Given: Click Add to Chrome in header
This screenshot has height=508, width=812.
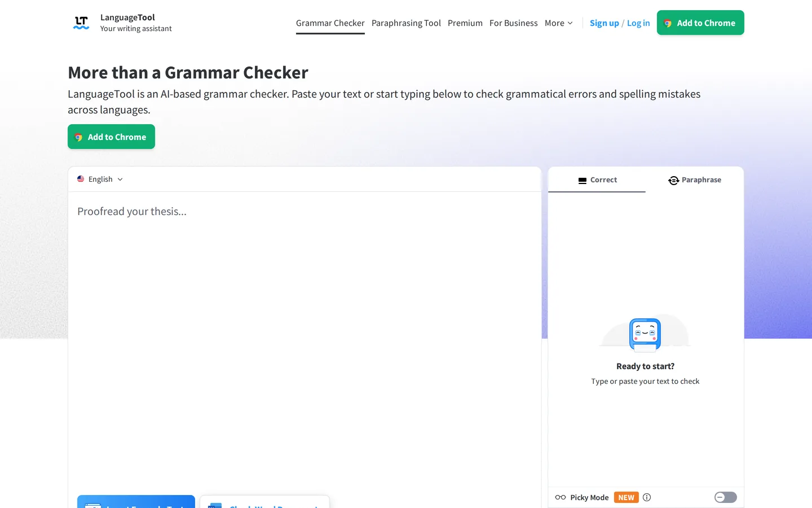Looking at the screenshot, I should point(700,23).
